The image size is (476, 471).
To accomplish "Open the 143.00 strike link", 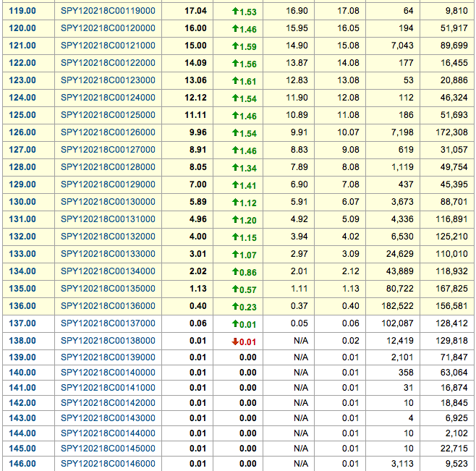I will [22, 418].
